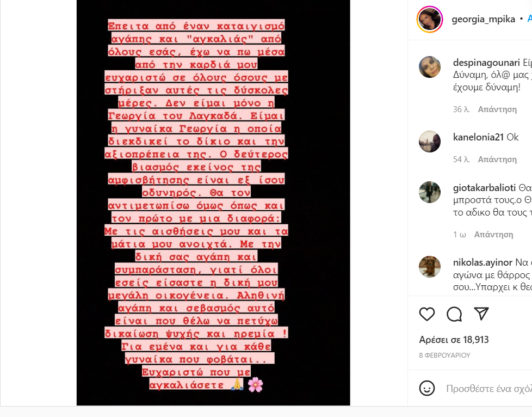Reply to the kanelonia21 comment with Απάντηση

(x=497, y=160)
